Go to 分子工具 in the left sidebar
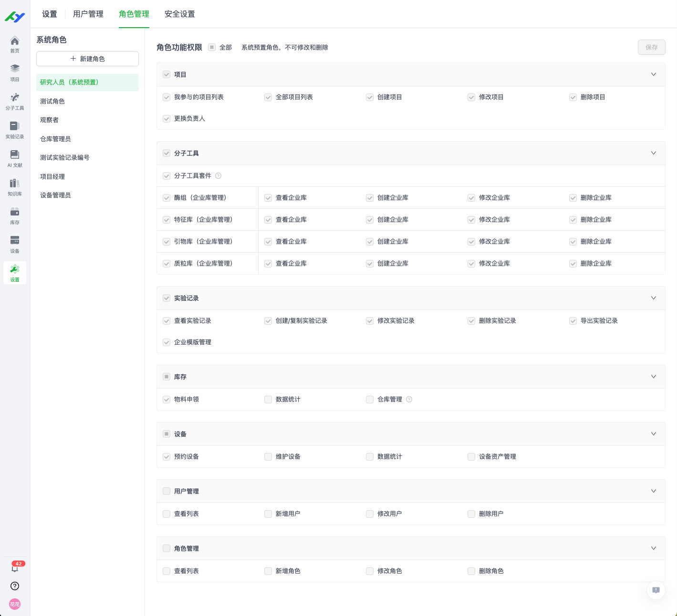677x616 pixels. 15,101
